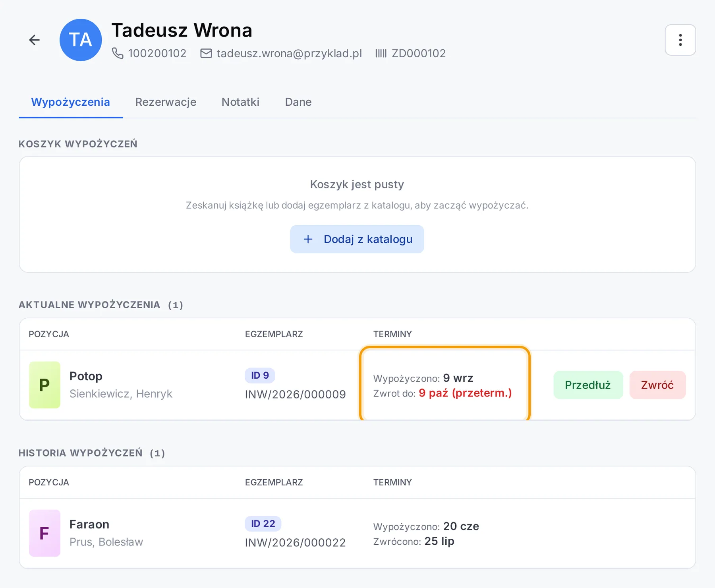Click the loan date 20 cze

(x=461, y=526)
